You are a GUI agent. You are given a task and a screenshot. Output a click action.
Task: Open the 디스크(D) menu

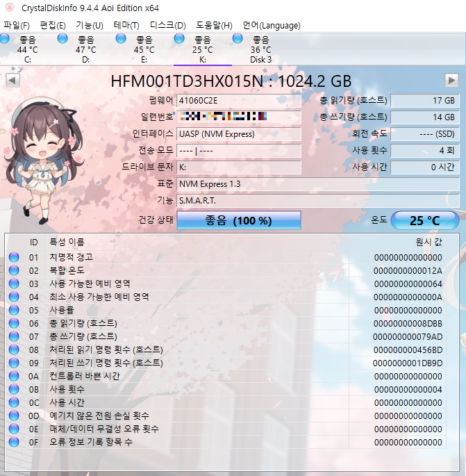pyautogui.click(x=168, y=25)
